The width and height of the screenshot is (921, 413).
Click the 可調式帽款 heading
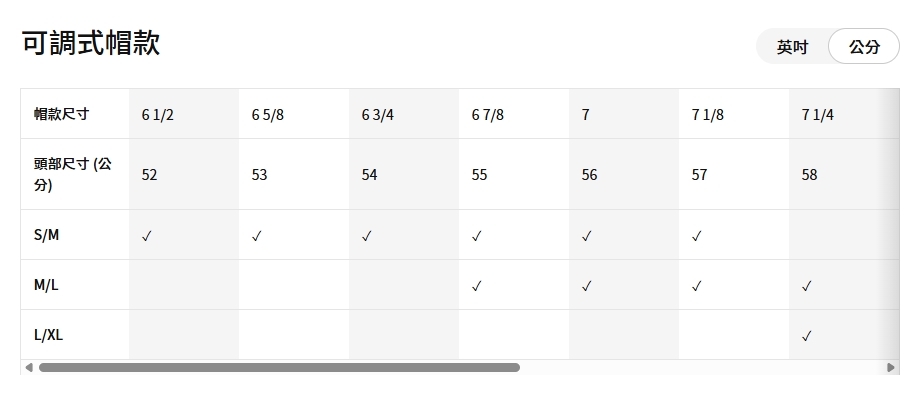90,43
